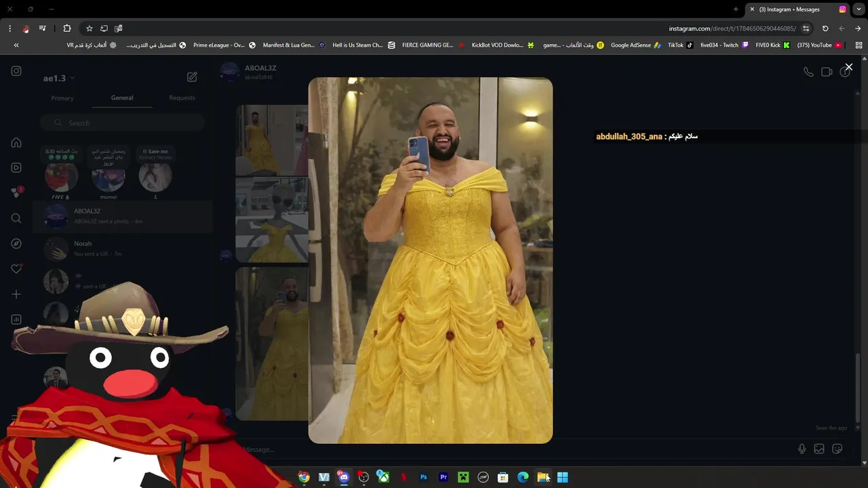Launch Premiere Pro from the taskbar
Image resolution: width=868 pixels, height=488 pixels.
(443, 477)
